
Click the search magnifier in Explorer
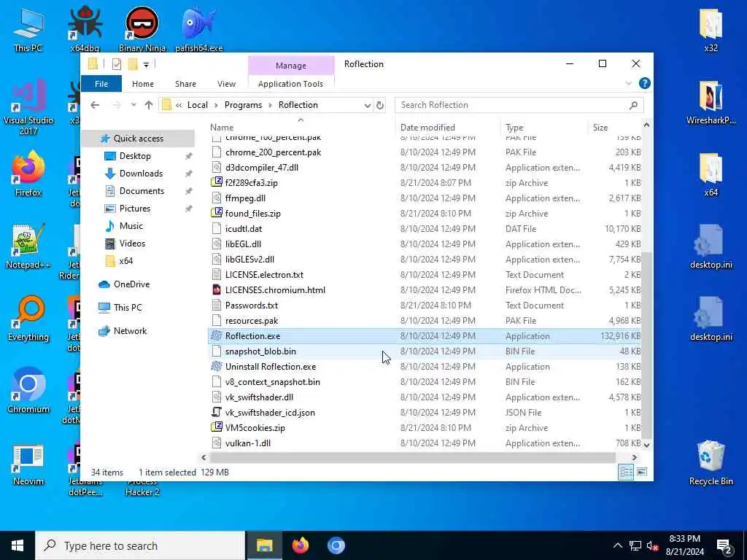pos(633,105)
